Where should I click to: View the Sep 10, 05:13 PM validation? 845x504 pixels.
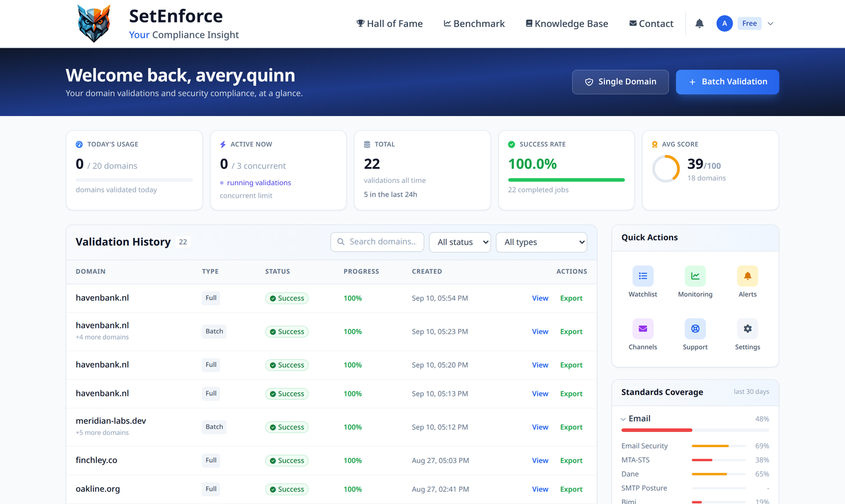pos(540,394)
